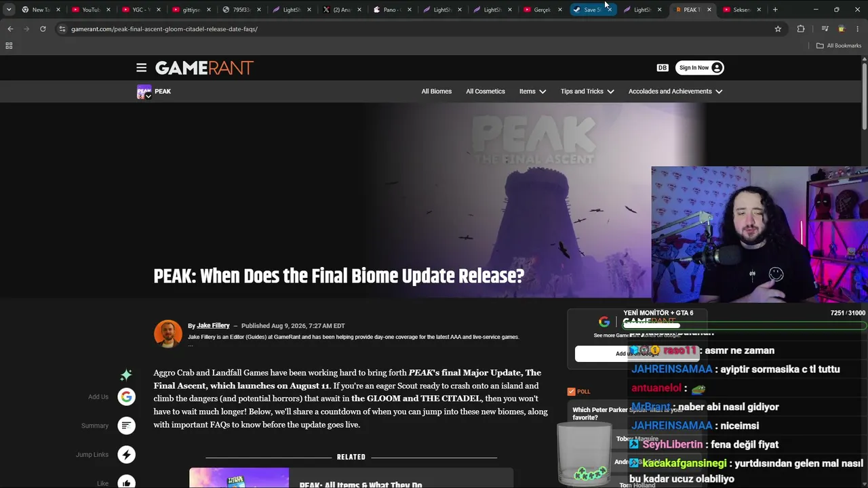Open the apps grid in bookmarks bar

9,45
